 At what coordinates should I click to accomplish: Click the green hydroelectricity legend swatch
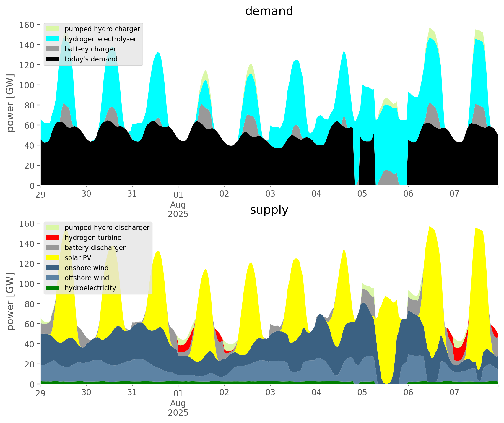pyautogui.click(x=53, y=288)
